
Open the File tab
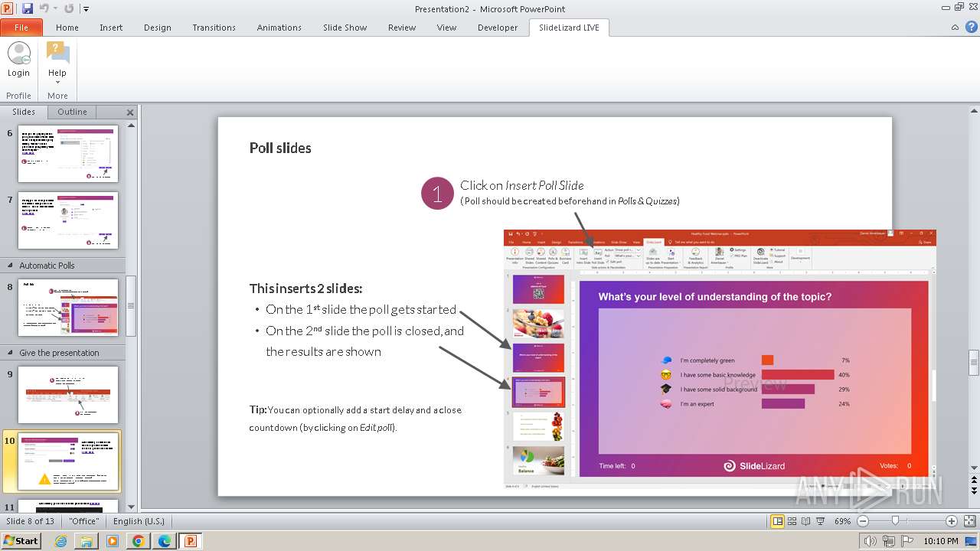point(21,28)
